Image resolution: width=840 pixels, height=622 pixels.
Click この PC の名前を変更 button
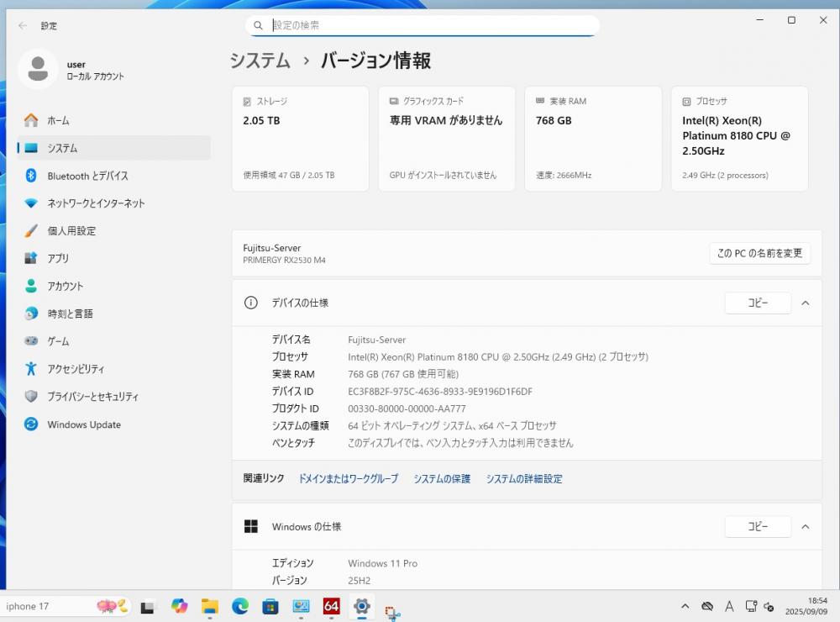[x=759, y=254]
